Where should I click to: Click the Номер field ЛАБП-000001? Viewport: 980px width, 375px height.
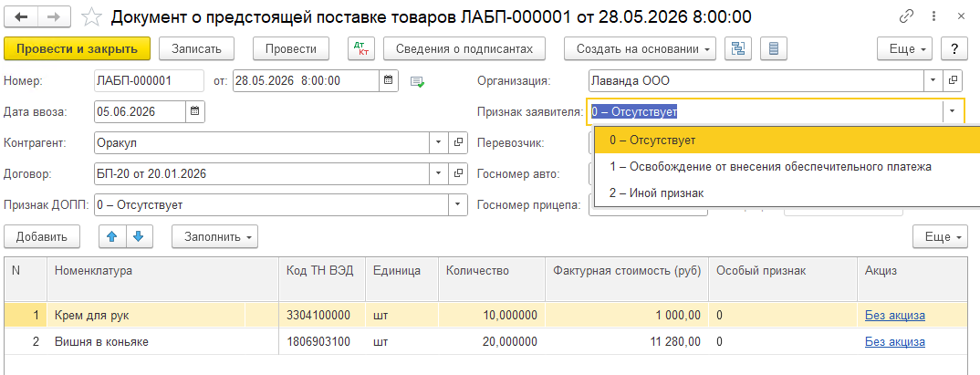[149, 80]
